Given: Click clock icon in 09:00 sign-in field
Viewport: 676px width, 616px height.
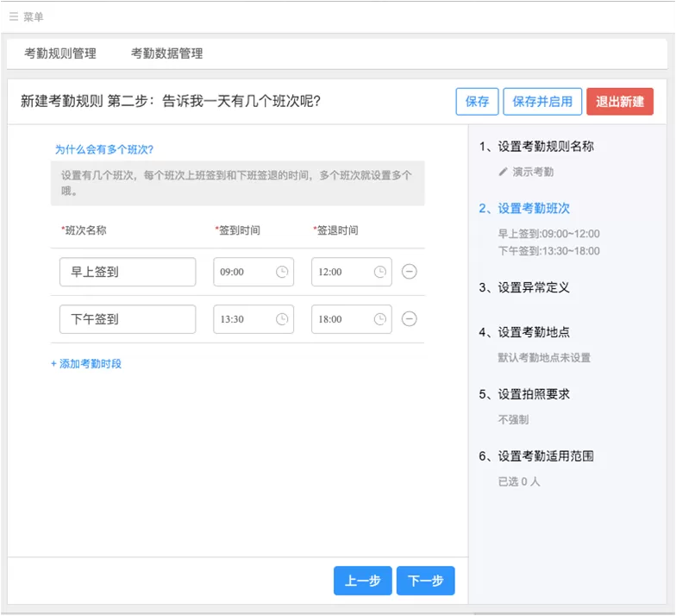Looking at the screenshot, I should [x=281, y=272].
